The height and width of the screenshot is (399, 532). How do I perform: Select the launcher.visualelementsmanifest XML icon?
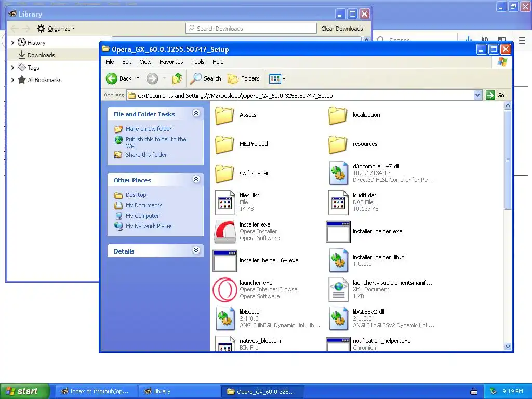(338, 289)
